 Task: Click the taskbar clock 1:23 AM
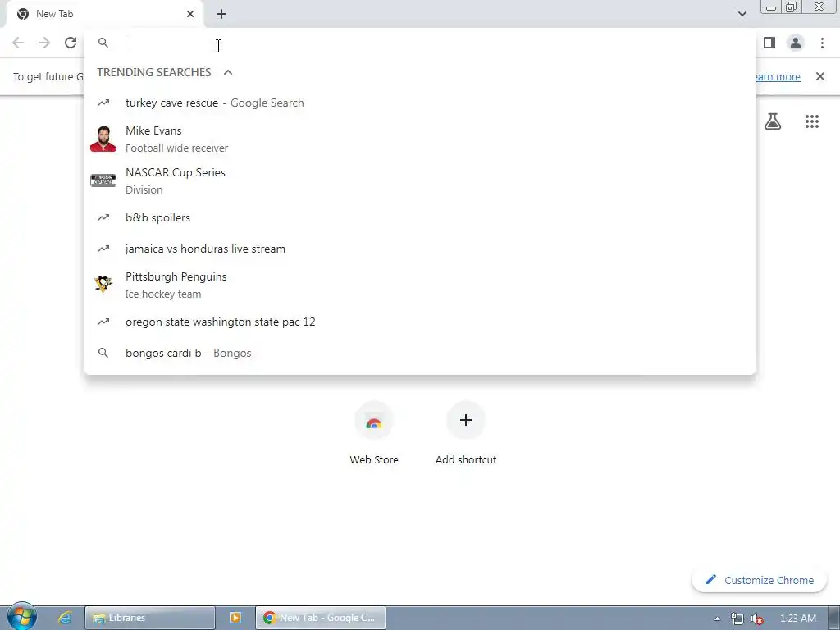[797, 619]
